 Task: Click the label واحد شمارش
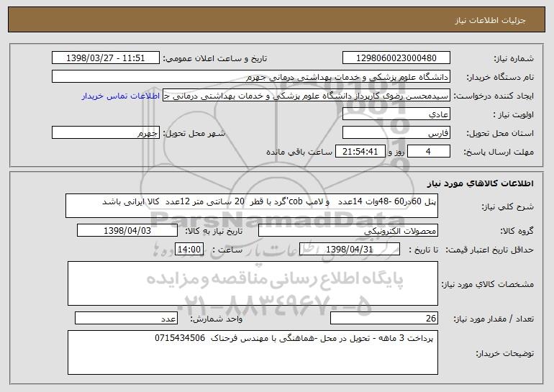click(x=217, y=319)
